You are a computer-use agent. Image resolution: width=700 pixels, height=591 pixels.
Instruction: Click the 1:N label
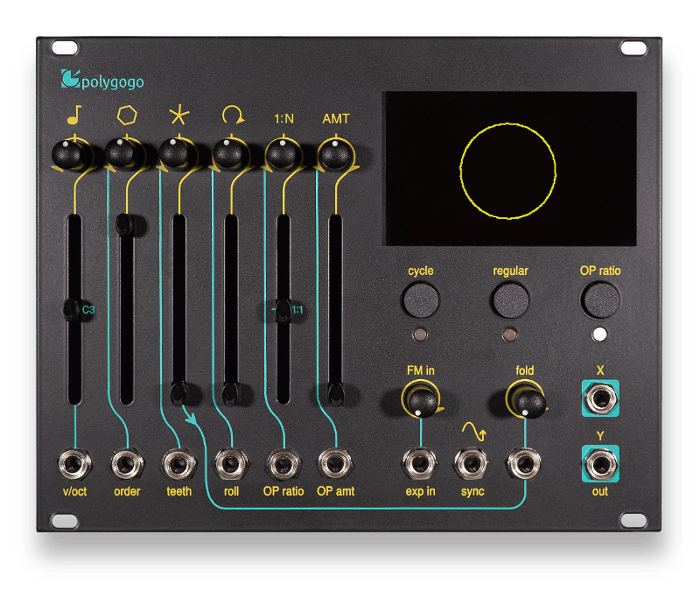pyautogui.click(x=283, y=119)
